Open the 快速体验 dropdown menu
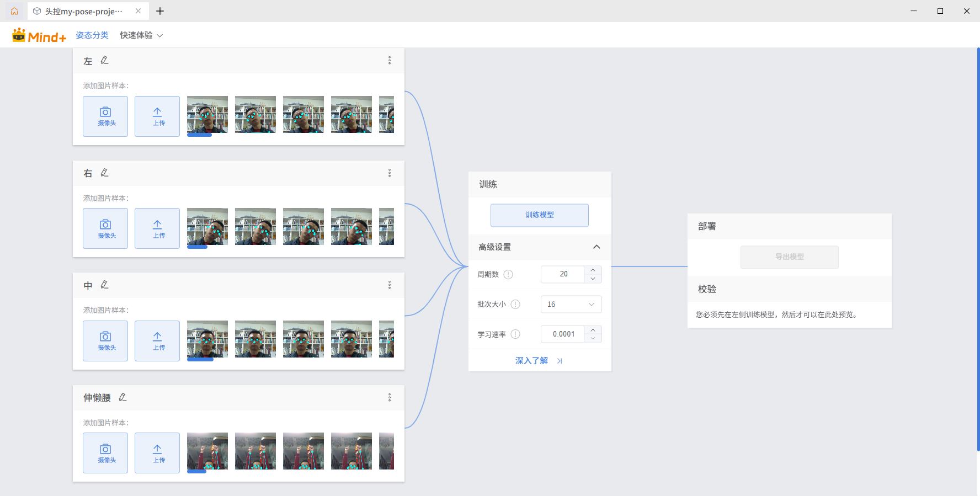 coord(141,35)
